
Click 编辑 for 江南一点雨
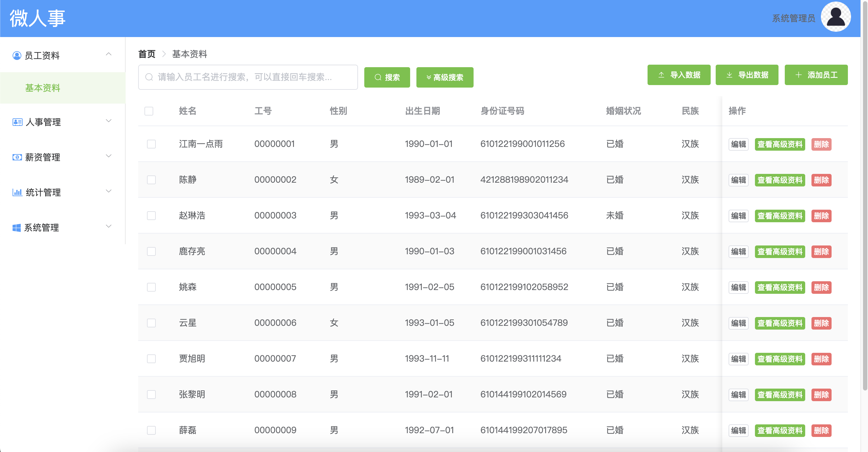pyautogui.click(x=738, y=144)
